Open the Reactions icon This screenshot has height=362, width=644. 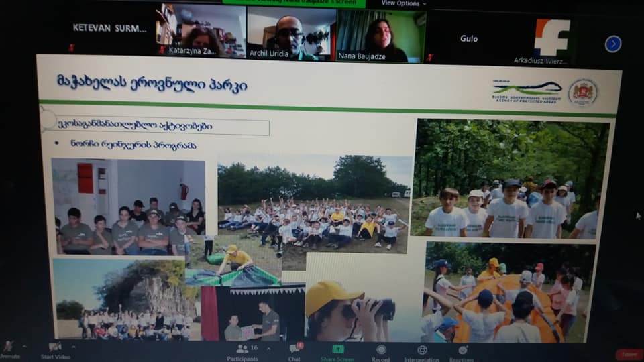tap(462, 350)
